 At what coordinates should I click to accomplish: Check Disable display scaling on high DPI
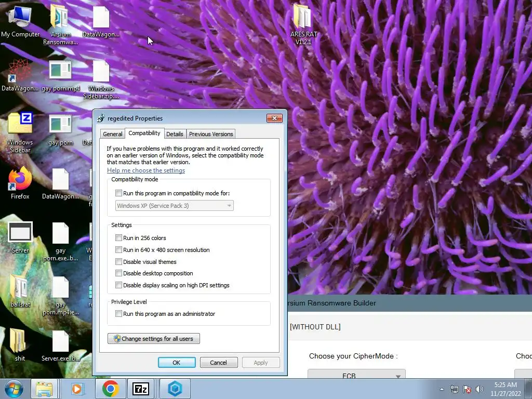[118, 285]
